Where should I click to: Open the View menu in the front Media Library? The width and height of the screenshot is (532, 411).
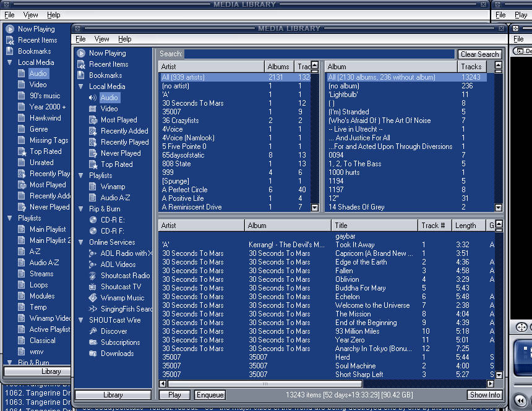(x=102, y=39)
